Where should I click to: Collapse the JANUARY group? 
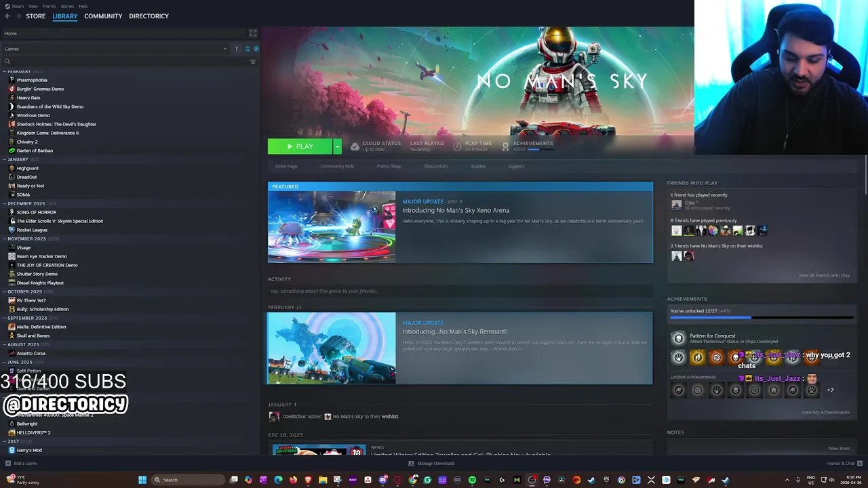click(5, 159)
